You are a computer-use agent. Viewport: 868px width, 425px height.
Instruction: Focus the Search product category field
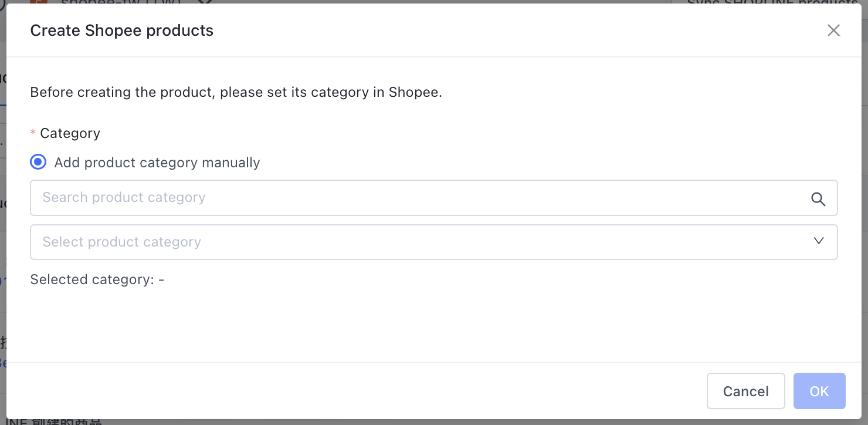click(411, 198)
